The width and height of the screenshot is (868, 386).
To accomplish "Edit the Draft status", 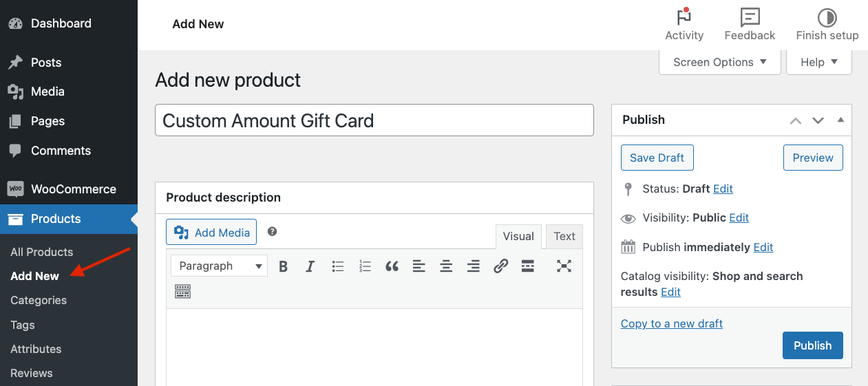I will coord(723,189).
